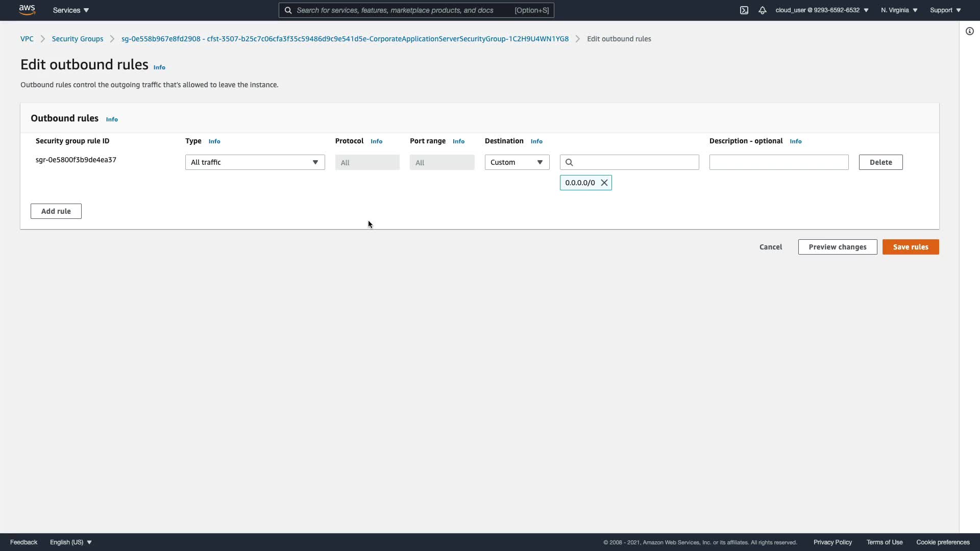The height and width of the screenshot is (551, 980).
Task: Click Save rules button
Action: point(910,247)
